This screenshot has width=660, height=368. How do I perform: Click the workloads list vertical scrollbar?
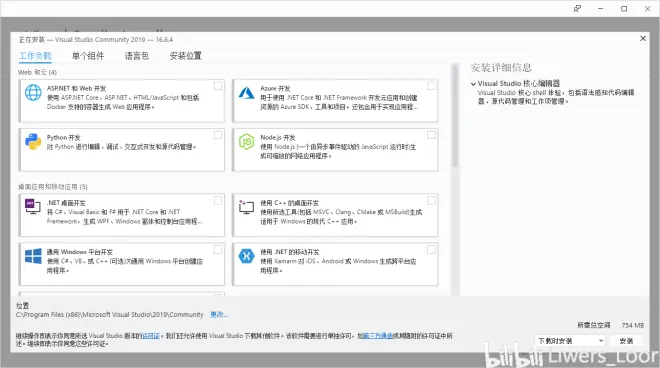455,116
